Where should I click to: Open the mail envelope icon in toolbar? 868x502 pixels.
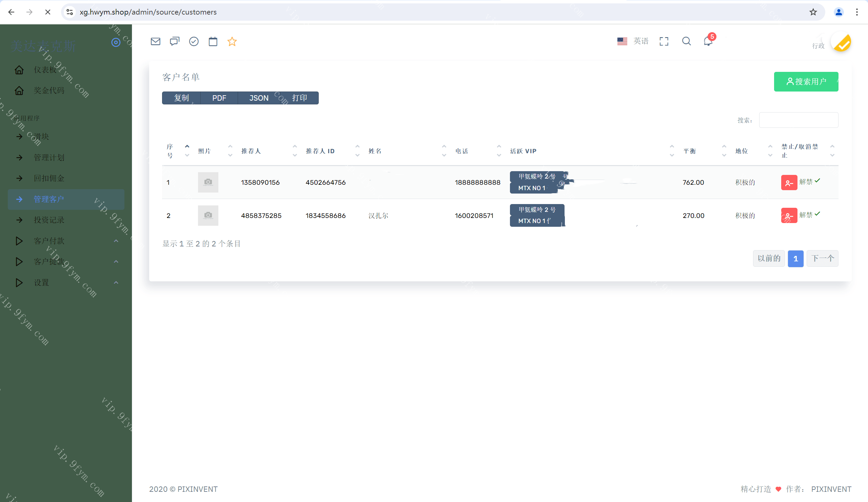(155, 42)
